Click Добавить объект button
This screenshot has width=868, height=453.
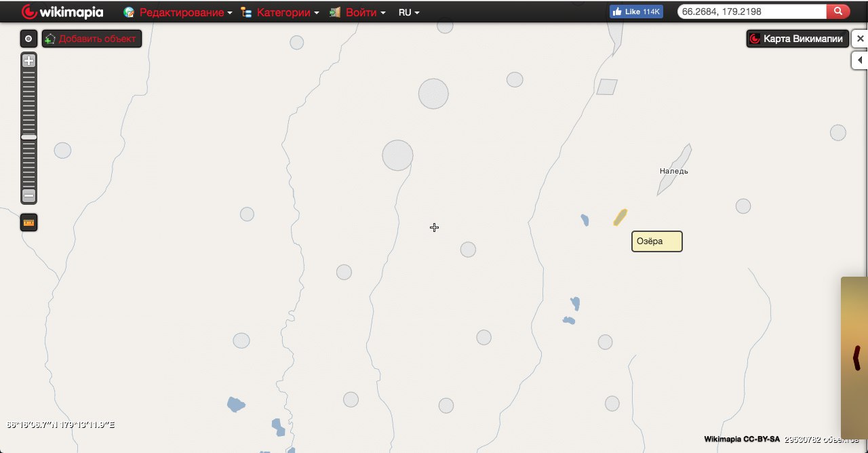click(x=92, y=39)
